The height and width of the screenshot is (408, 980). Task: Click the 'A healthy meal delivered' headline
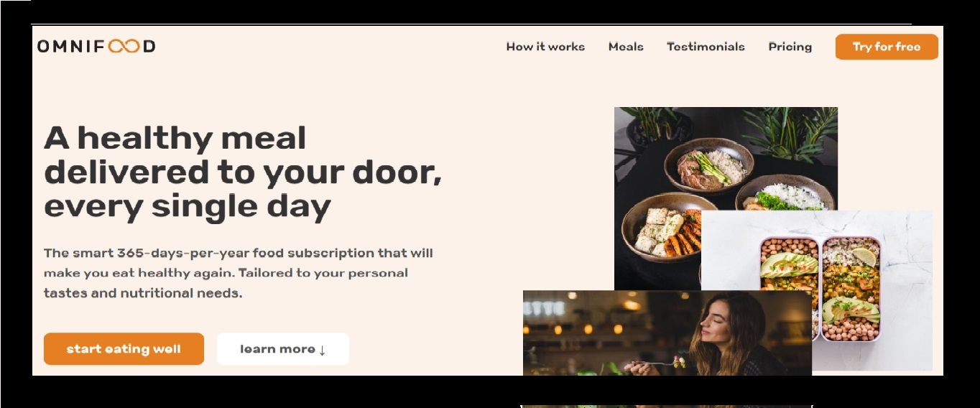(x=243, y=172)
